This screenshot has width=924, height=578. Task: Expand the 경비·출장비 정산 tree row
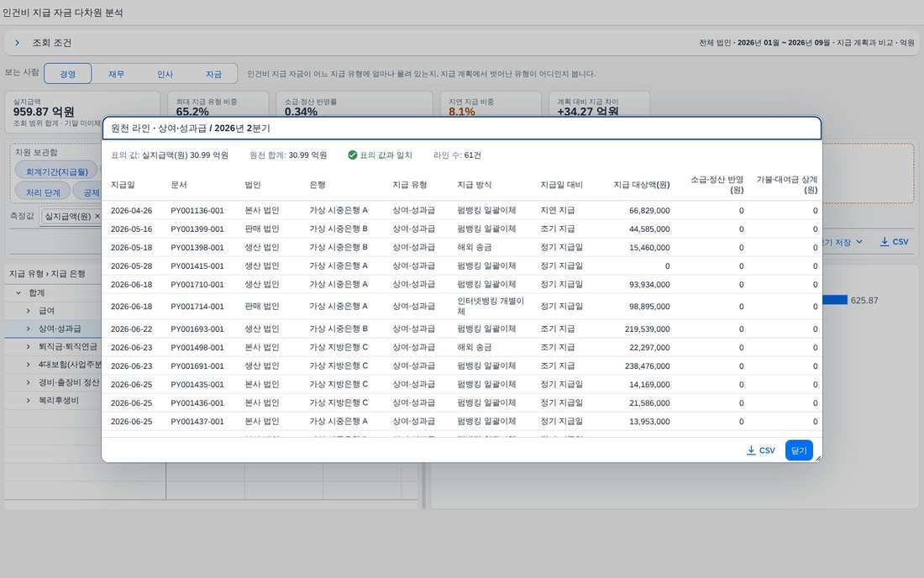coord(28,382)
